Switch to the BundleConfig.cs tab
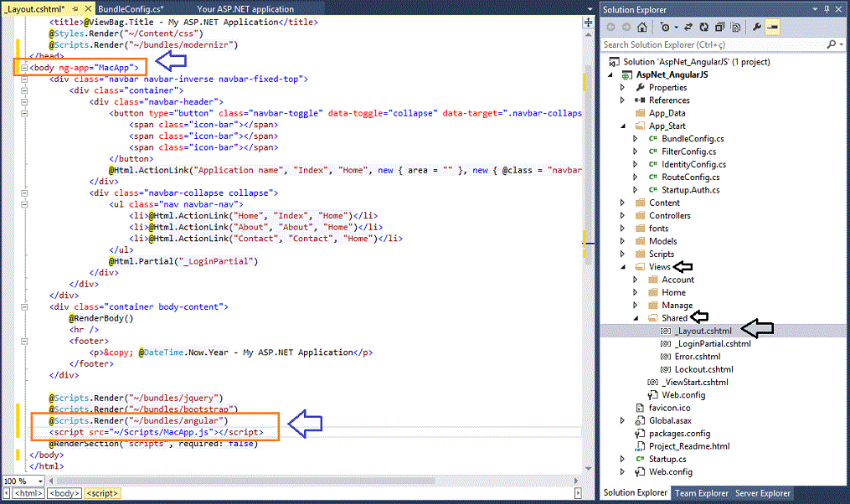 click(x=131, y=9)
